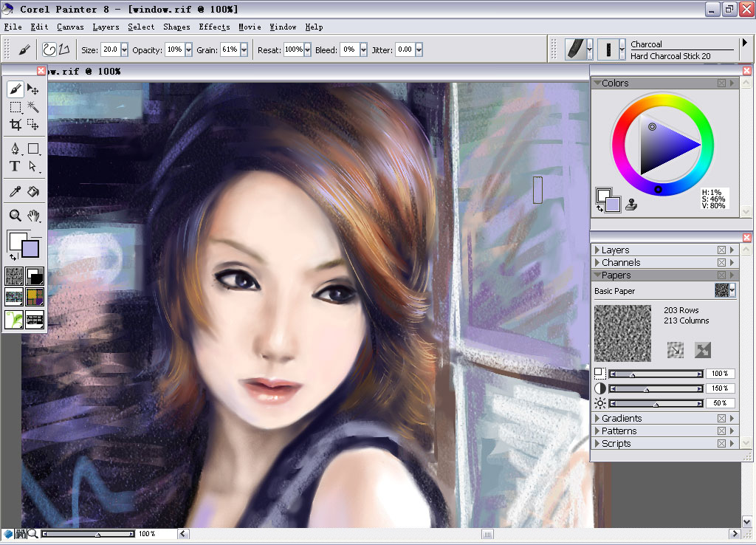The height and width of the screenshot is (545, 756).
Task: Click the clone color stamp icon
Action: coord(631,205)
